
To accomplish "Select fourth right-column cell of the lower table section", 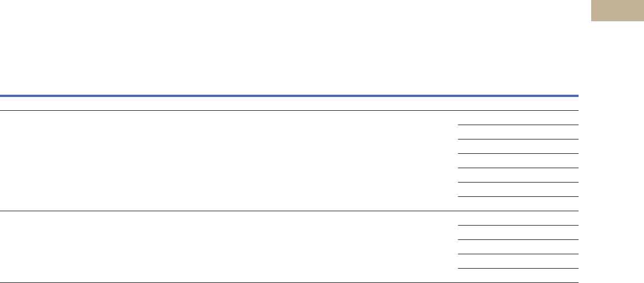I will (518, 261).
